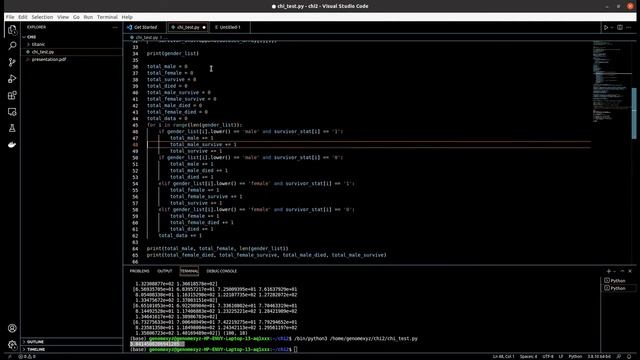Click line 48 total_male_survive in editor
Image resolution: width=640 pixels, height=360 pixels.
click(203, 144)
